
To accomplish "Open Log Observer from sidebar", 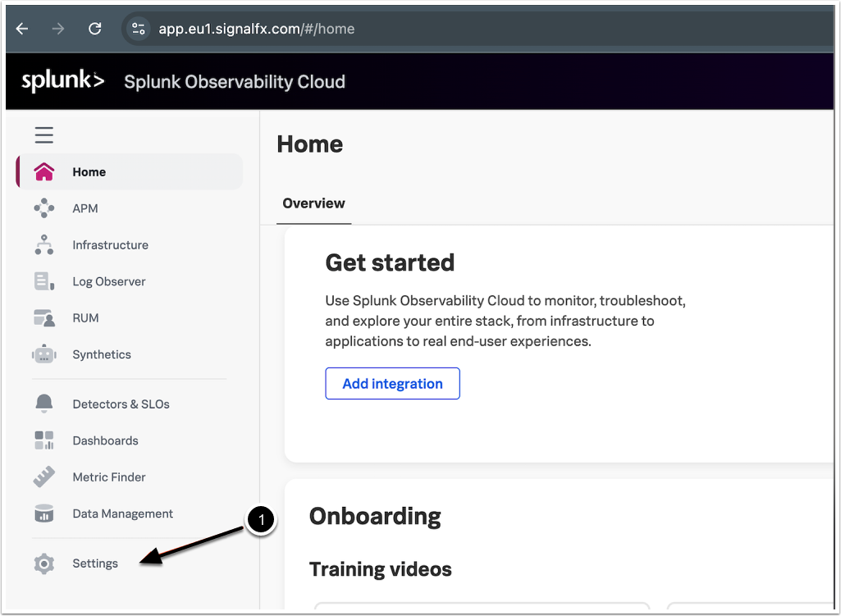I will click(109, 281).
